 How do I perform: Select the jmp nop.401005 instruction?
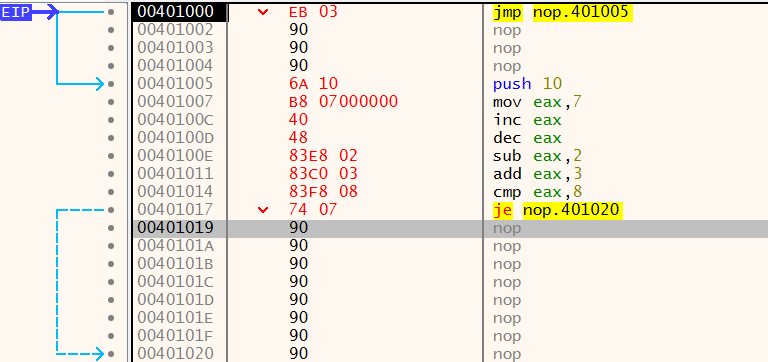coord(563,12)
